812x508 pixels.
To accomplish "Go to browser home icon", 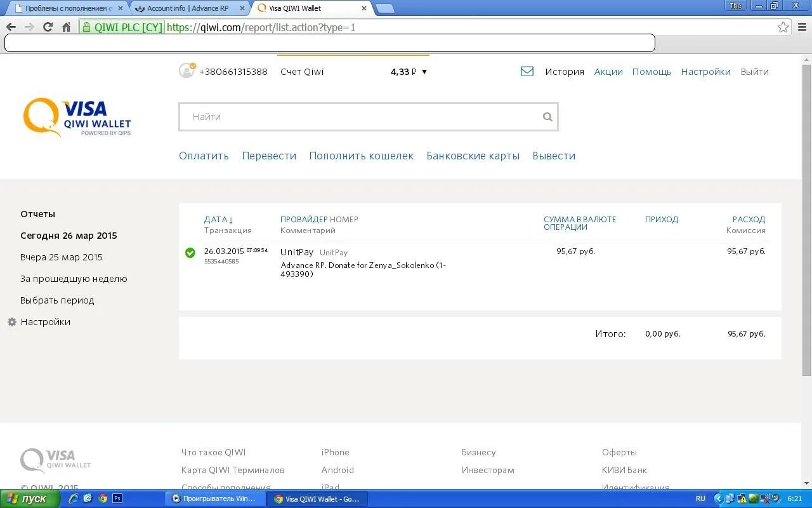I will tap(66, 27).
